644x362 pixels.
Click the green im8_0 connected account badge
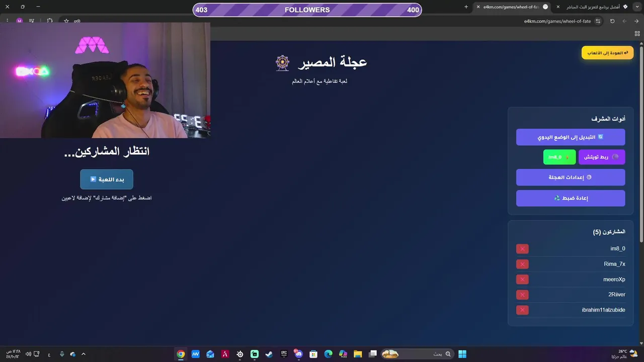[x=559, y=157]
